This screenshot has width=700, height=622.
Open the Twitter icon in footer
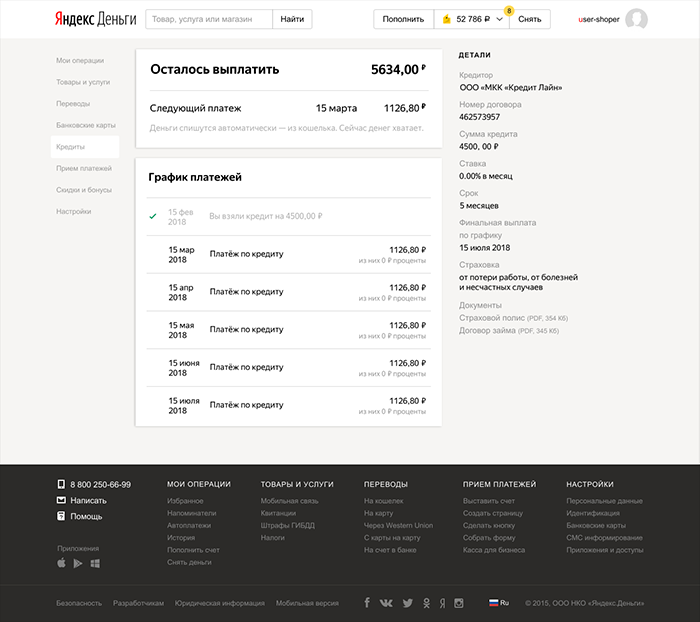(407, 603)
